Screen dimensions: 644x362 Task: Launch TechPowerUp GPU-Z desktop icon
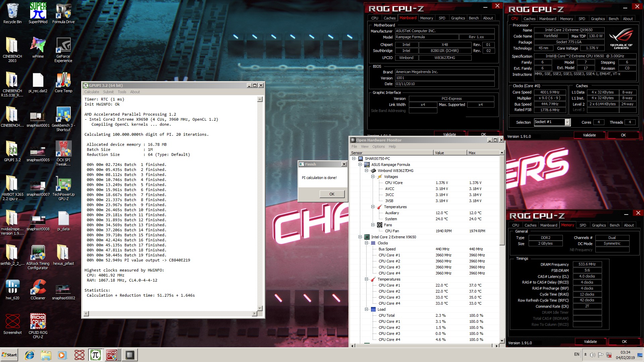tap(63, 188)
